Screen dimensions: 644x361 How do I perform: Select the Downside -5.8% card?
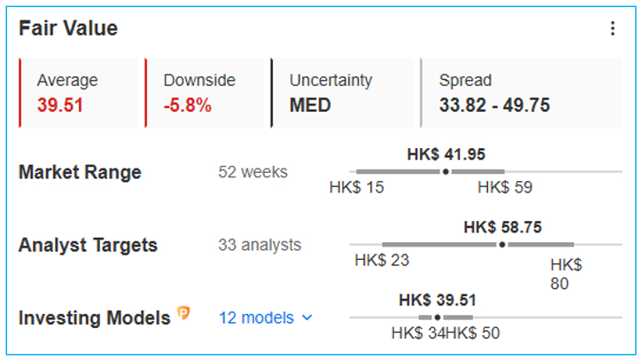[x=204, y=93]
